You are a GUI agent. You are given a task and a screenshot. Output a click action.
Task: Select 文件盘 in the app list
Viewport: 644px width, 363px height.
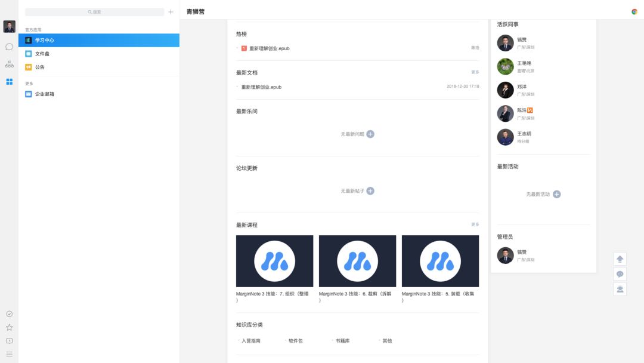click(99, 54)
